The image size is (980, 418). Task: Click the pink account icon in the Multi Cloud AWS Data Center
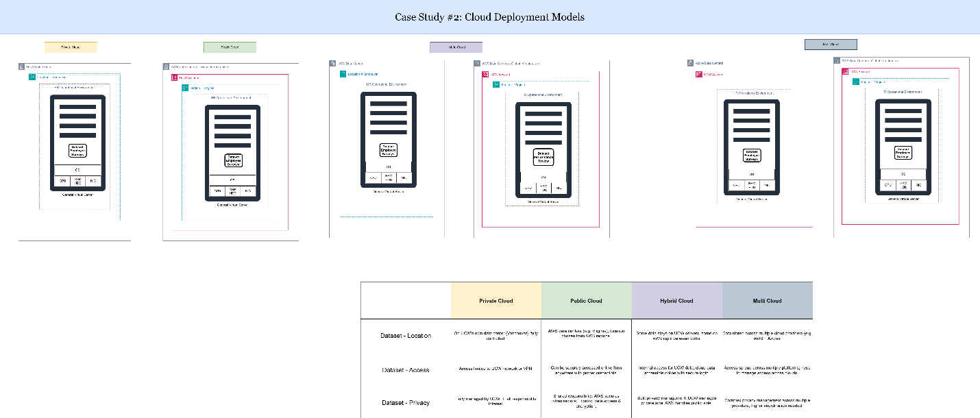(846, 71)
